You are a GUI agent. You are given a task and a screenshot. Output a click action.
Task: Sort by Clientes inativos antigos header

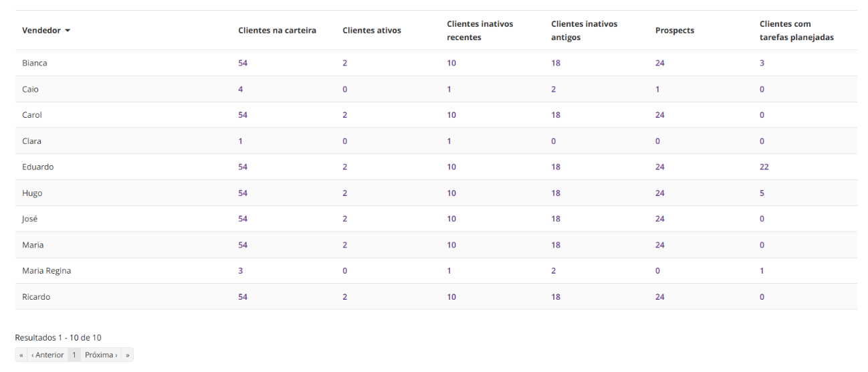click(584, 31)
